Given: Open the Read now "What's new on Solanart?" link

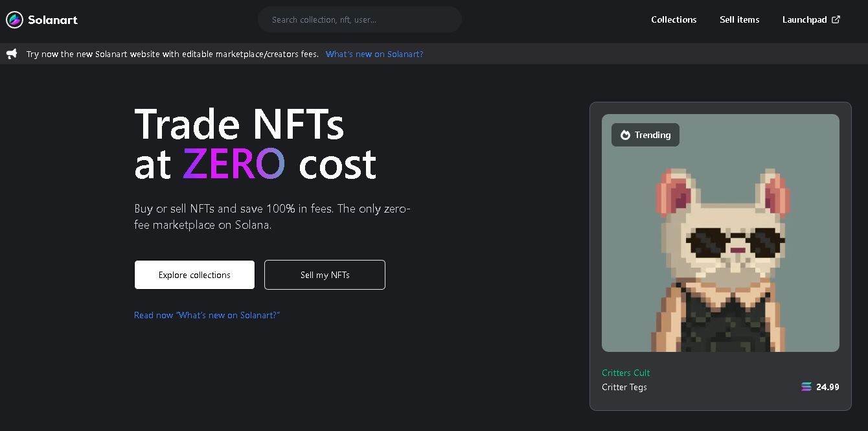Looking at the screenshot, I should click(207, 315).
